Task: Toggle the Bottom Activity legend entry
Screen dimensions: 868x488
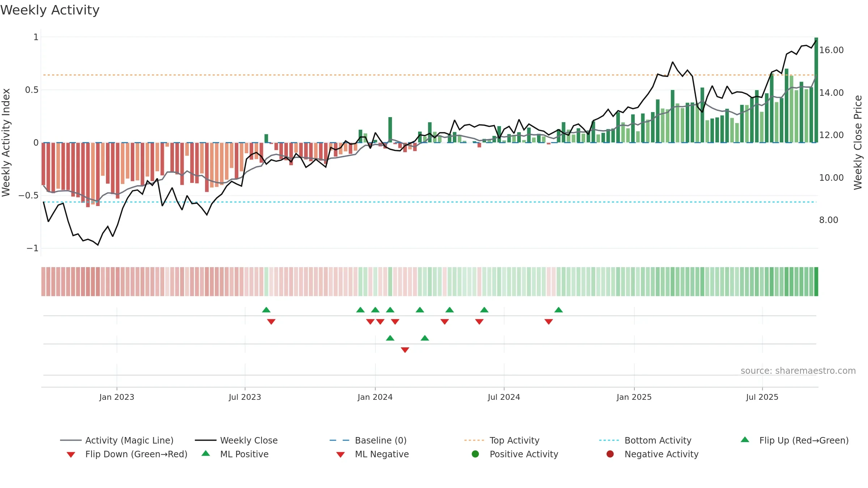Action: pos(645,440)
